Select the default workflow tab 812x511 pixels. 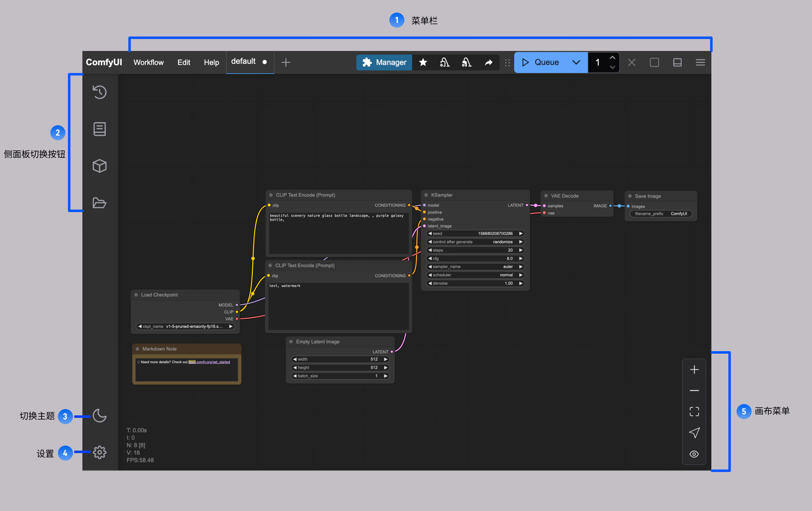243,61
